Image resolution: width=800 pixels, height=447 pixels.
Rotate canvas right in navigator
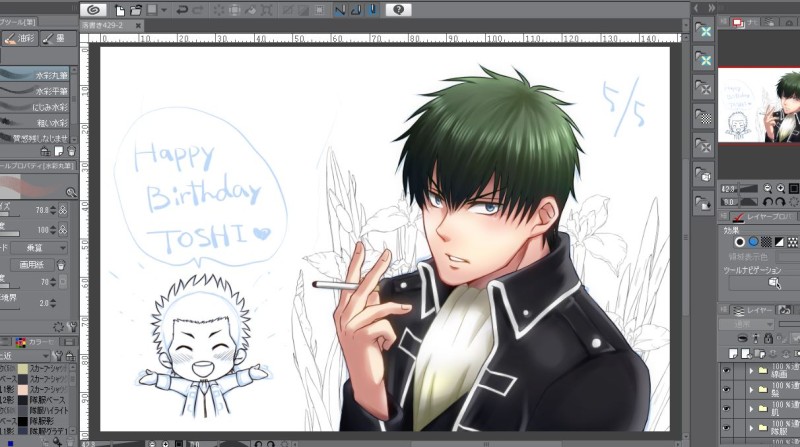(781, 202)
